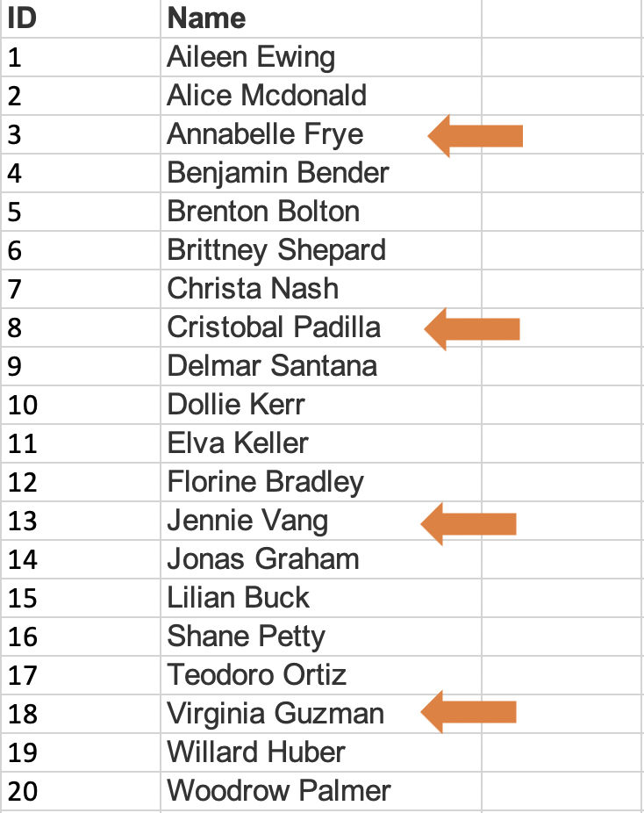Select the arrow pointing to Cristobal Padilla
Image resolution: width=644 pixels, height=813 pixels.
(472, 328)
